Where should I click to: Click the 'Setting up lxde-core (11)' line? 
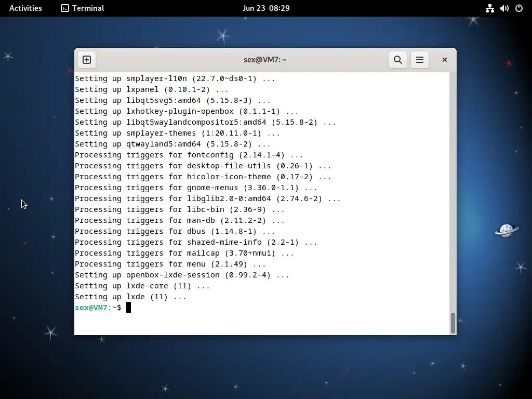[142, 286]
